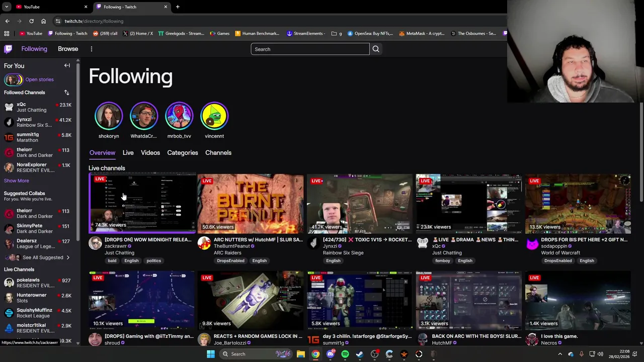
Task: Sort followed channels with the arrows icon
Action: click(x=66, y=93)
